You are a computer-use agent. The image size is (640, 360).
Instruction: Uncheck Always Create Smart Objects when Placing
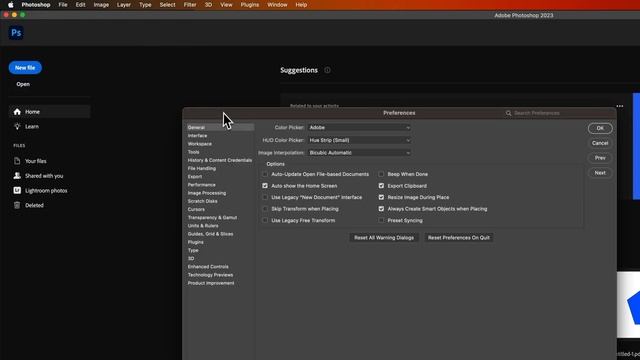click(x=381, y=209)
